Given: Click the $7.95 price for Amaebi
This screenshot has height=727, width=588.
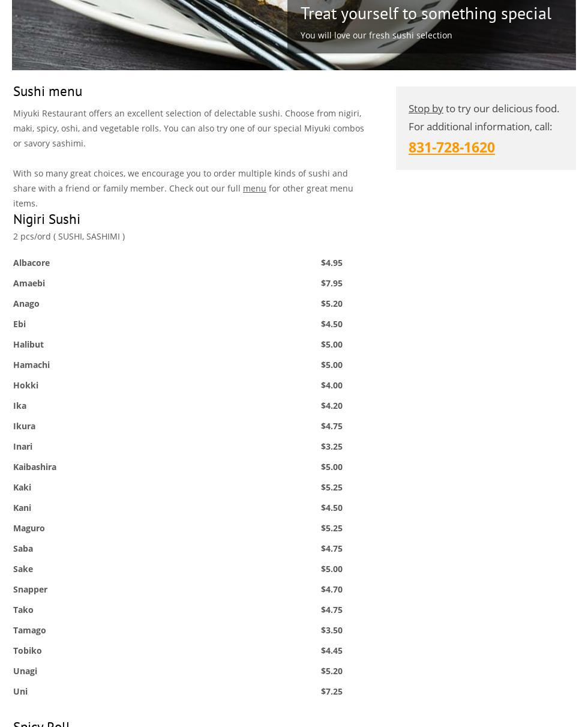Looking at the screenshot, I should click(331, 283).
